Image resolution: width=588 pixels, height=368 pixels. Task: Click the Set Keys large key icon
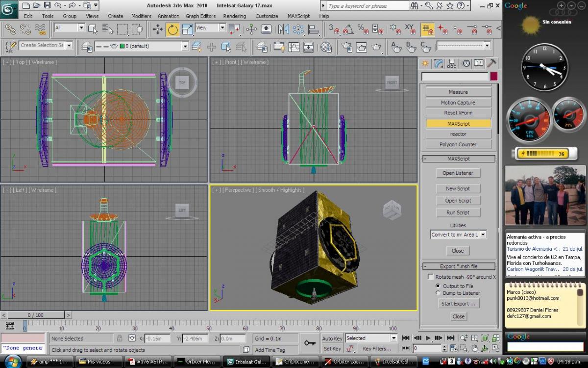309,343
